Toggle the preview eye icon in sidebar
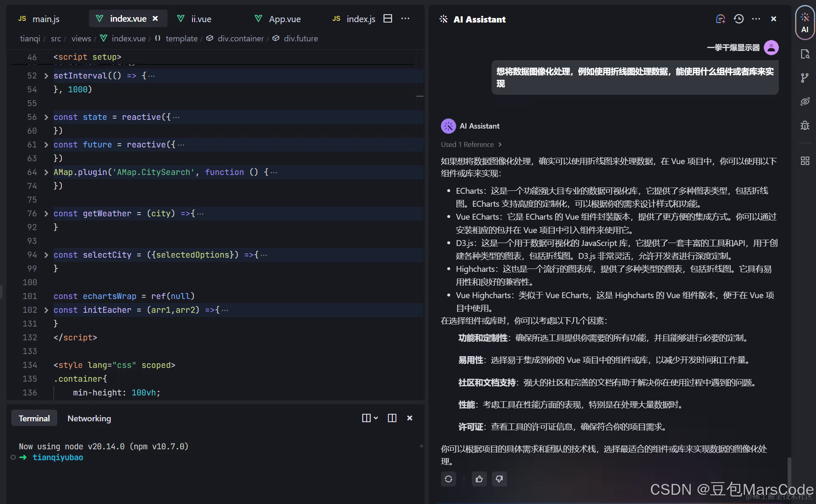 tap(805, 101)
